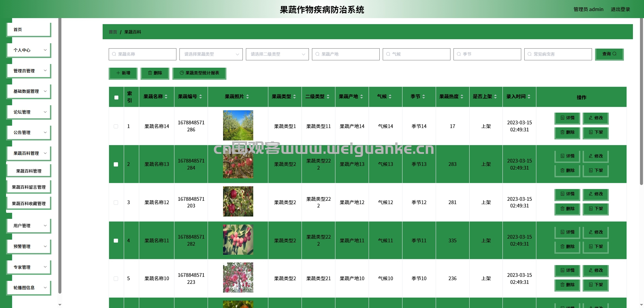Click the 查询 search button

click(609, 54)
